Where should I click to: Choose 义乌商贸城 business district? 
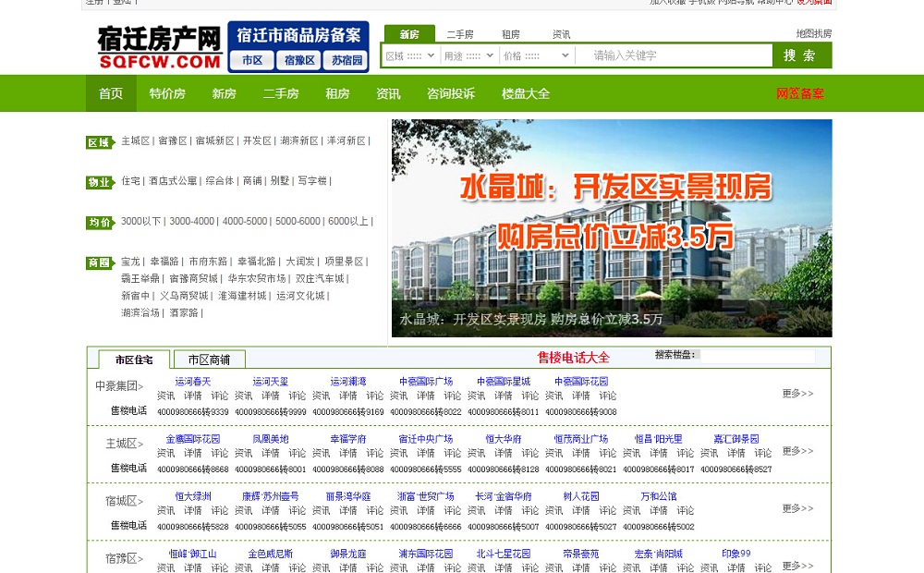[x=184, y=296]
